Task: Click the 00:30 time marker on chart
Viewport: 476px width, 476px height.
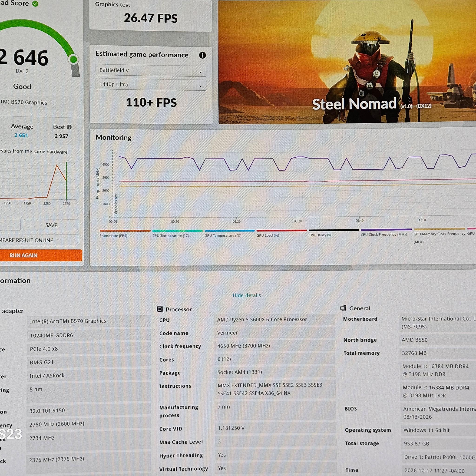Action: pos(298,221)
